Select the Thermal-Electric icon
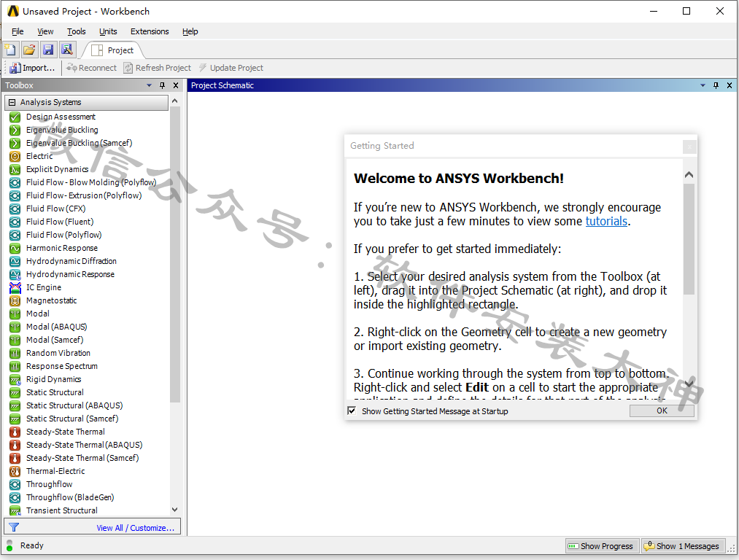 coord(15,471)
